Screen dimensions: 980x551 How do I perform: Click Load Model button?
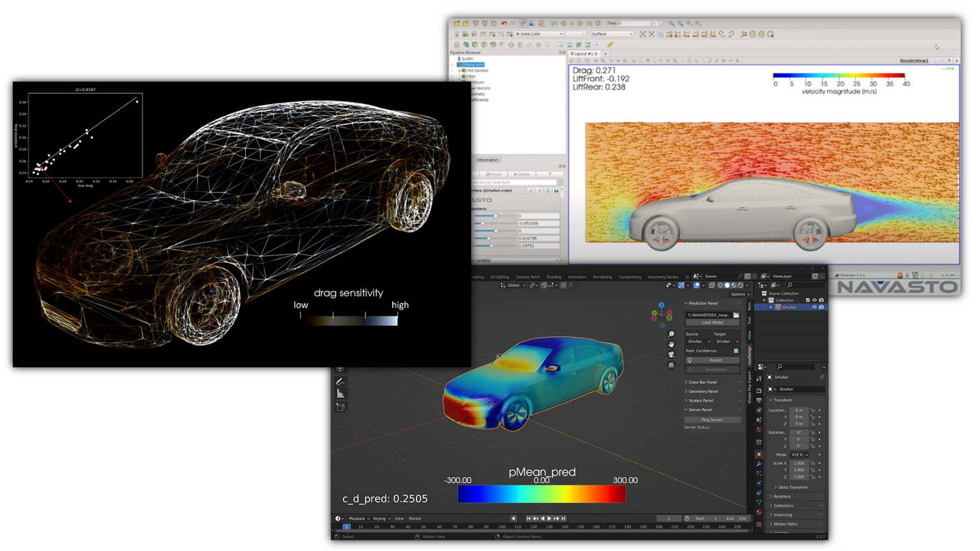point(712,322)
